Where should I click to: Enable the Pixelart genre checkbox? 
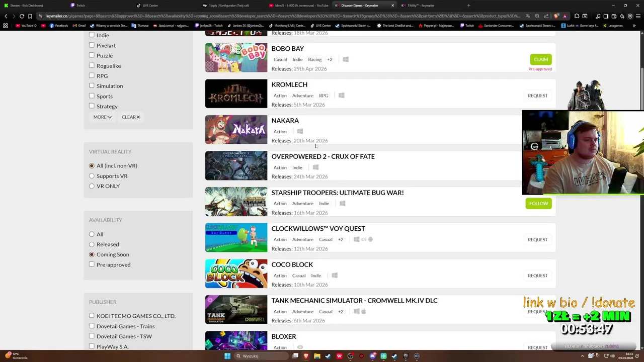pos(92,45)
